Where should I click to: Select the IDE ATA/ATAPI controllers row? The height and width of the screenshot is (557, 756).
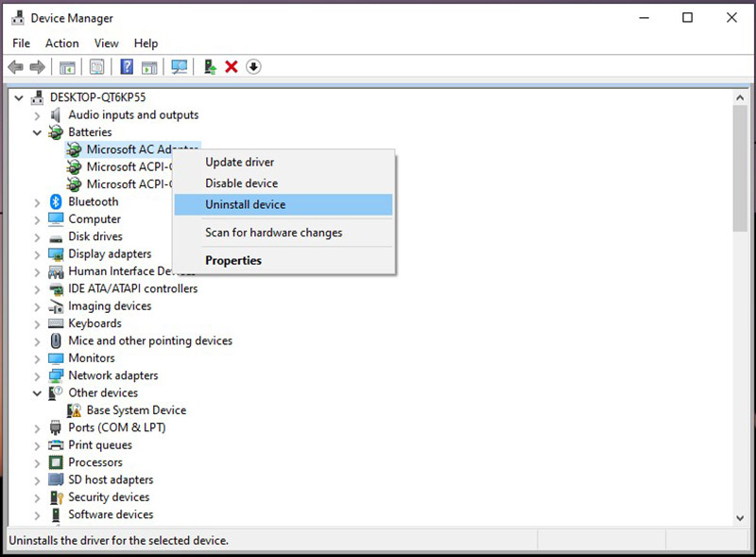pos(124,288)
